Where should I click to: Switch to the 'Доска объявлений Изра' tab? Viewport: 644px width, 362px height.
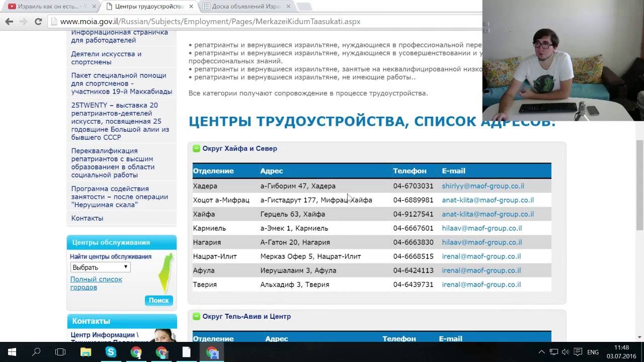click(x=246, y=7)
